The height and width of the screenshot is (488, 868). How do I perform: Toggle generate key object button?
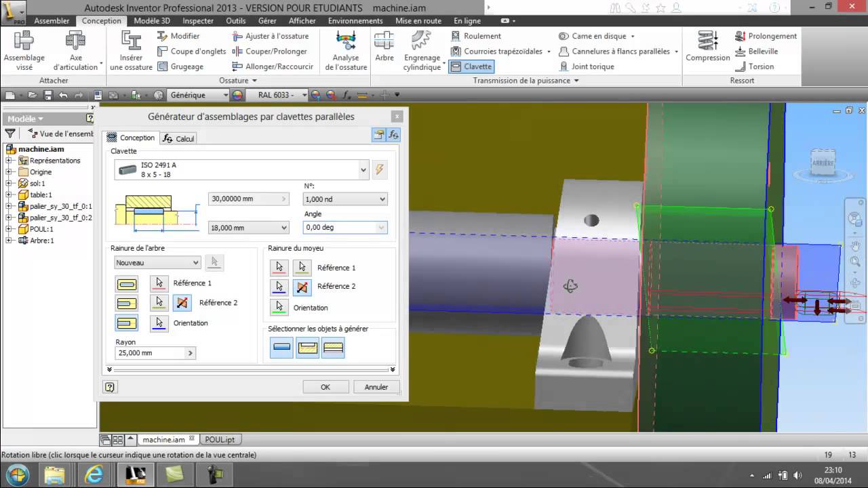tap(281, 348)
